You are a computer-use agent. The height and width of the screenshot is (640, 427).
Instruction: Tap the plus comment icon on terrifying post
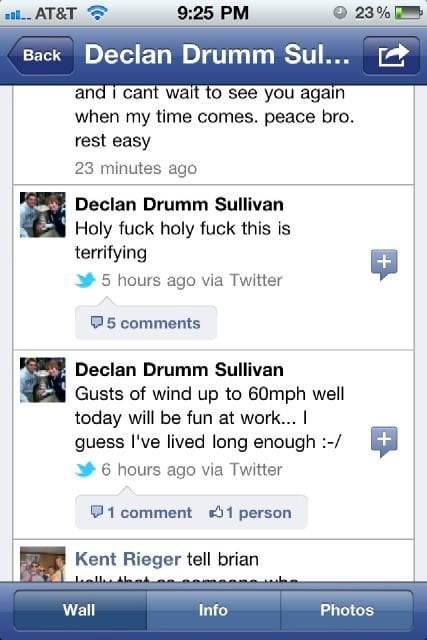(x=384, y=264)
